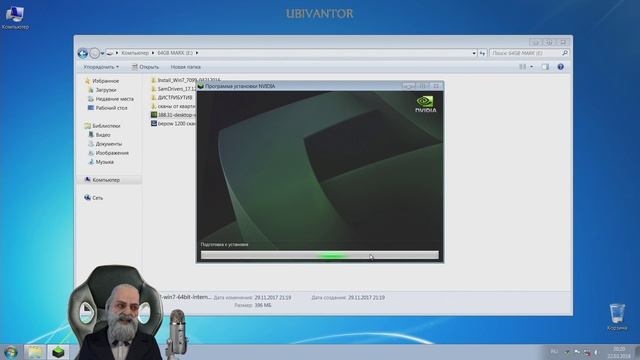This screenshot has width=640, height=360.
Task: Click the Explorer folder taskbar button
Action: [x=35, y=352]
